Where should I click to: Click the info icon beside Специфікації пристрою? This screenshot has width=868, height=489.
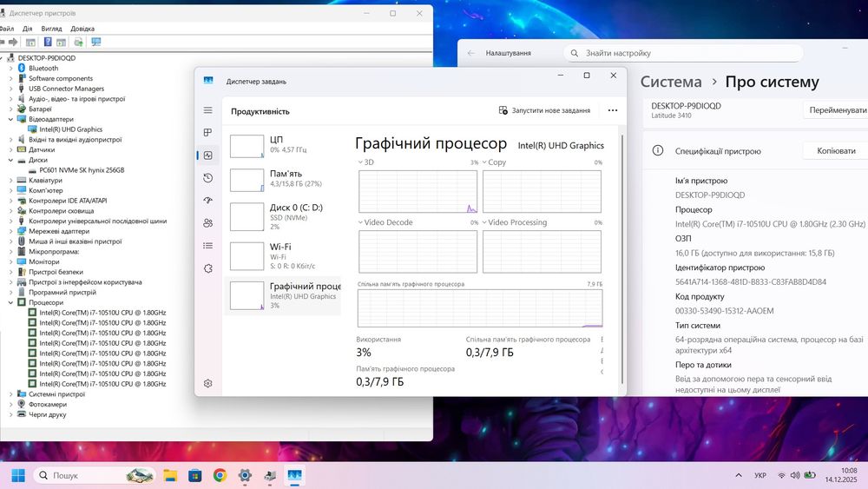[658, 150]
